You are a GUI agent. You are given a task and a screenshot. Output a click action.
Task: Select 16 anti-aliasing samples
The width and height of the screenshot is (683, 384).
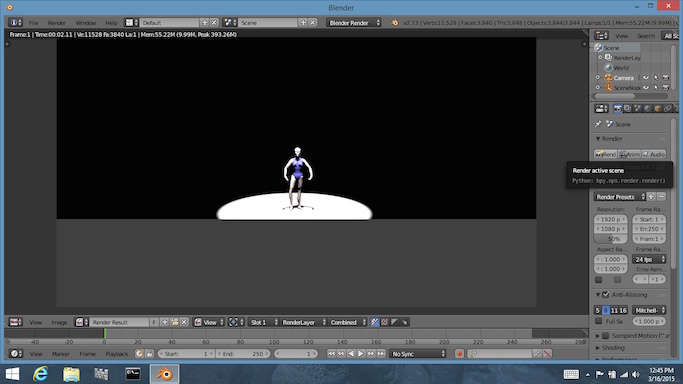623,310
